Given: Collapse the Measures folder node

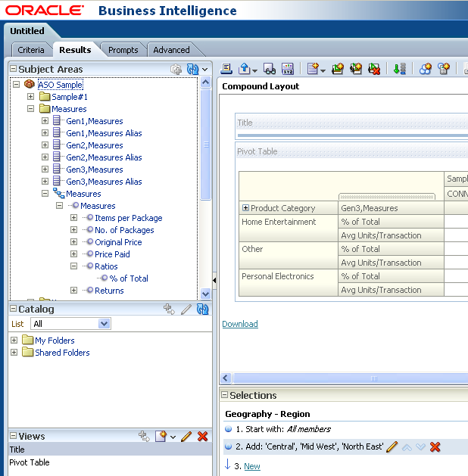Looking at the screenshot, I should (31, 109).
